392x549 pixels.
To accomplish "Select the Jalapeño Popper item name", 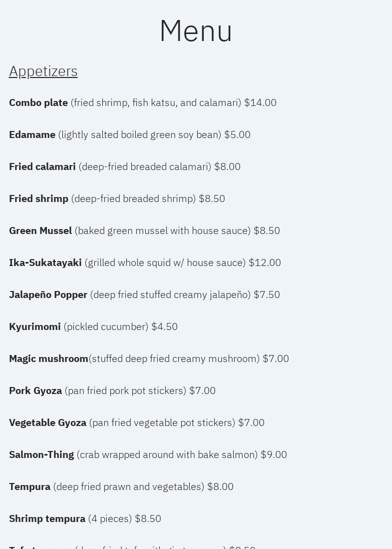I will (48, 295).
